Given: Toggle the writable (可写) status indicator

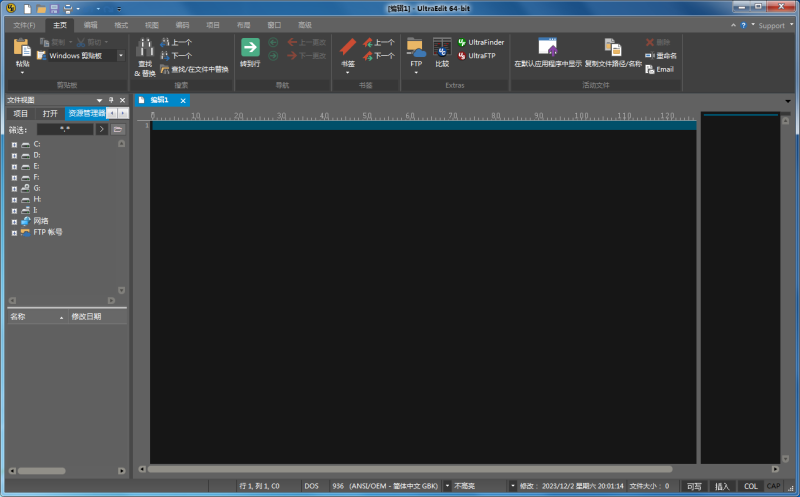Looking at the screenshot, I should (x=693, y=486).
